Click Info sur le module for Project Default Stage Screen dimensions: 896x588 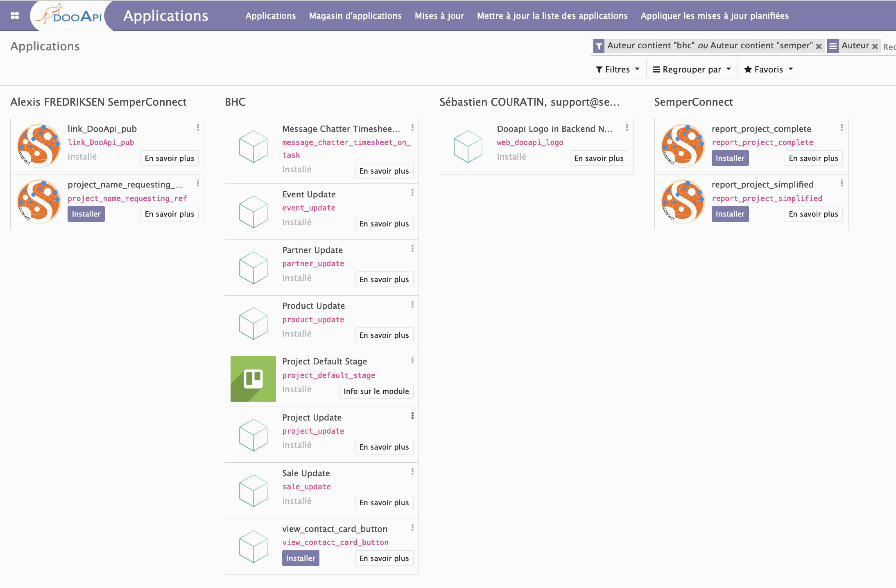376,391
